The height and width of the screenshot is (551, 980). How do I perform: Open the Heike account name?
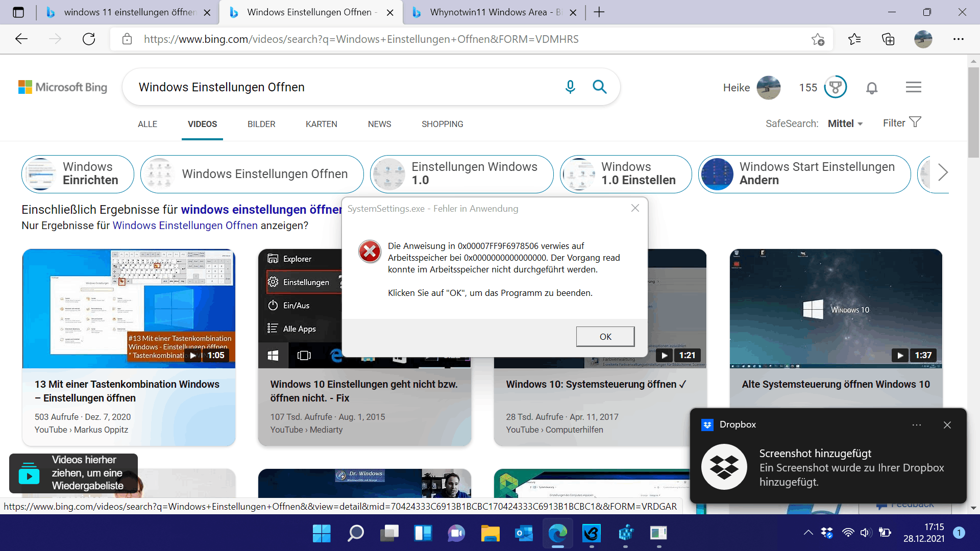coord(736,88)
